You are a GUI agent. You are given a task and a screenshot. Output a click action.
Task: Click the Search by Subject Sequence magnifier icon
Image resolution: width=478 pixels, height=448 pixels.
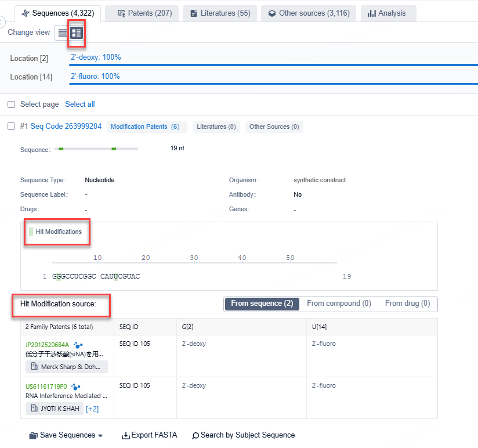click(195, 435)
